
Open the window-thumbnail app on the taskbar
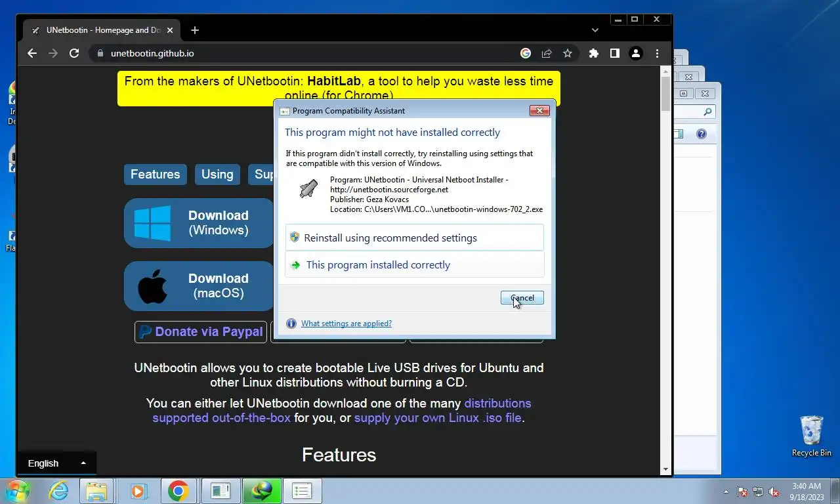(x=220, y=491)
